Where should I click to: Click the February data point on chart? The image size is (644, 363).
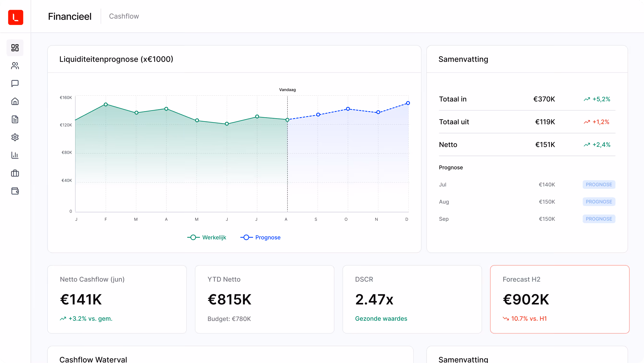[106, 105]
